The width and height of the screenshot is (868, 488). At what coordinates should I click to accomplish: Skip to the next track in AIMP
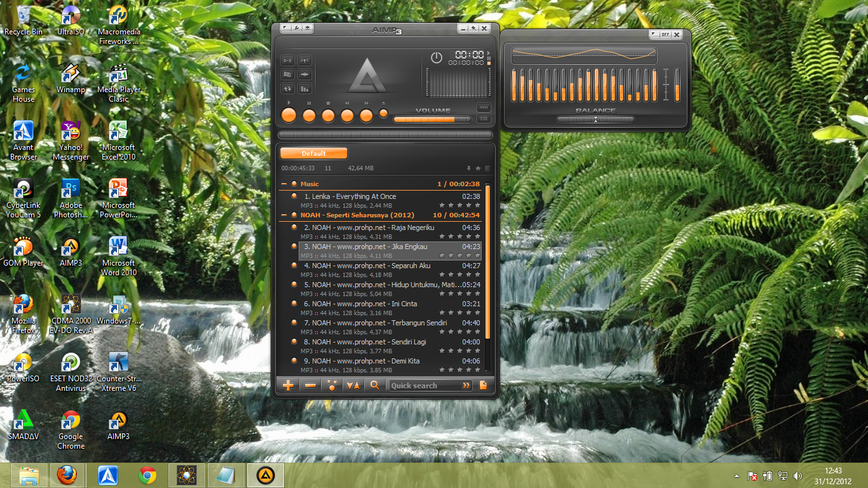[x=366, y=115]
